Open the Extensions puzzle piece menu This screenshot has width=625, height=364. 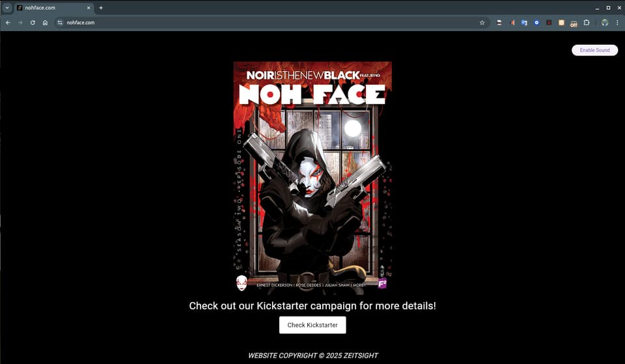point(587,23)
